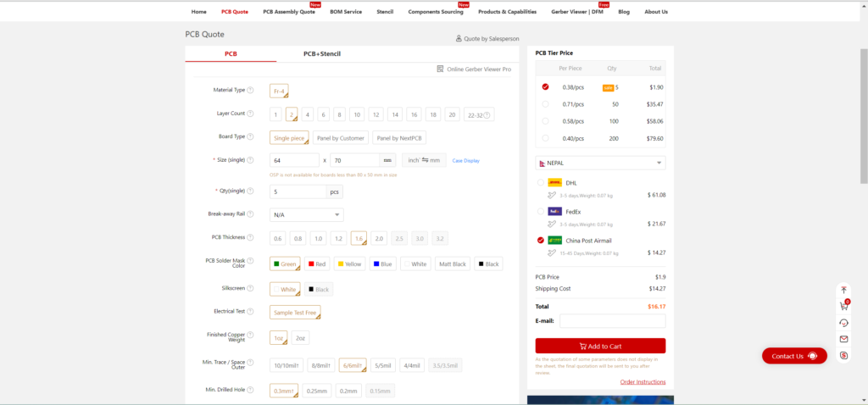Select the FedEx shipping radio button

[541, 211]
